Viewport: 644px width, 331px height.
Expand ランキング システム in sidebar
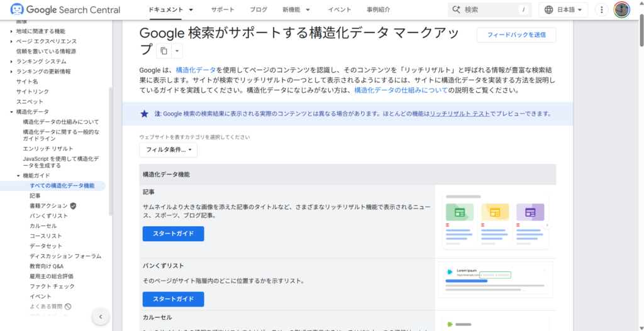[11, 62]
